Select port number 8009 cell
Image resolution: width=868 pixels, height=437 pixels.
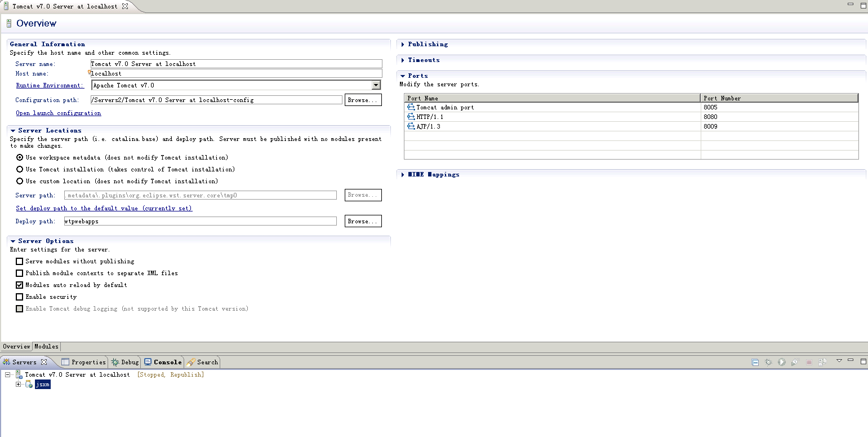pyautogui.click(x=780, y=126)
